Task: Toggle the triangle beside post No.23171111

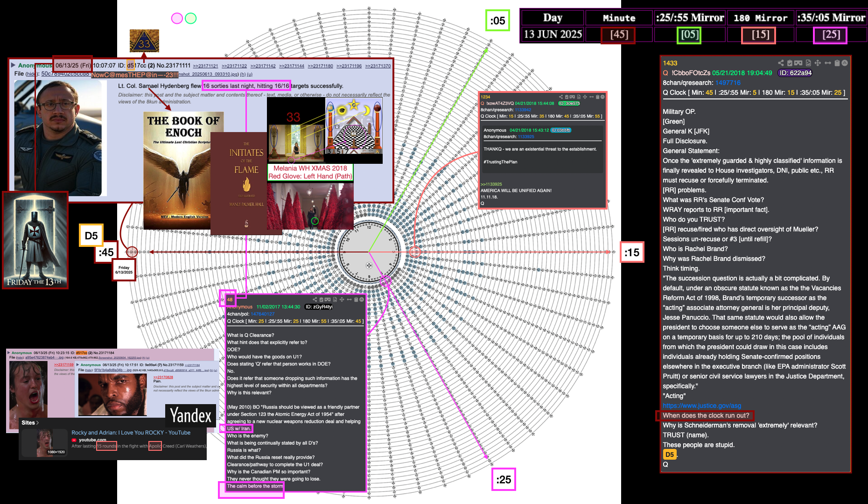Action: (13, 65)
